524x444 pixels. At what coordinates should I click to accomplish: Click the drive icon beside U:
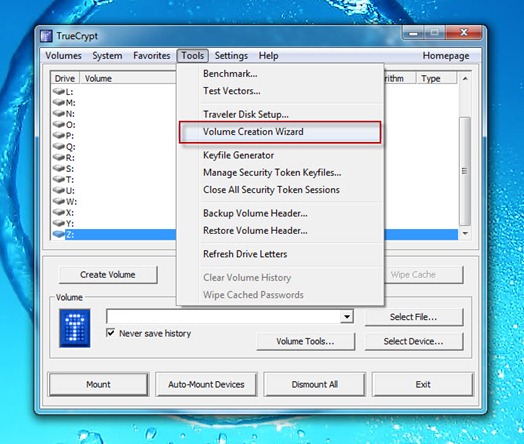pos(58,190)
